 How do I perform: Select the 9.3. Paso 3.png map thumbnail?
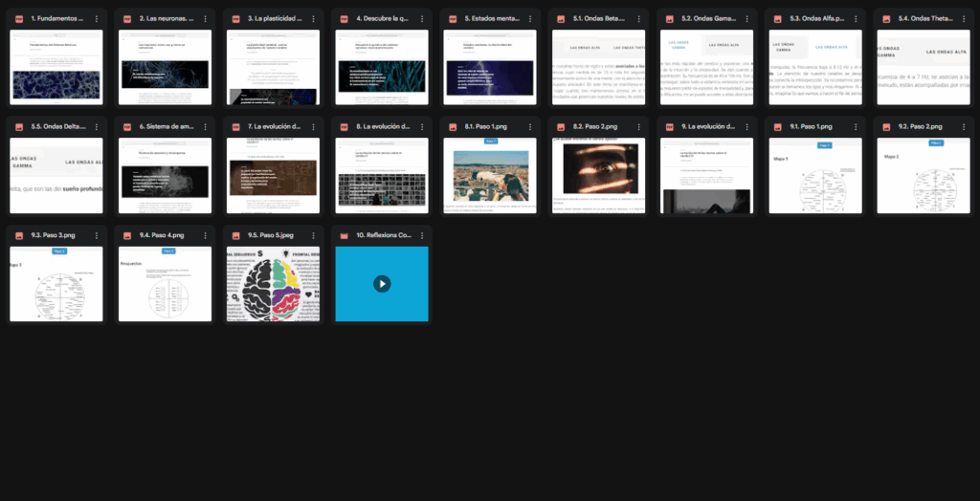click(x=57, y=284)
